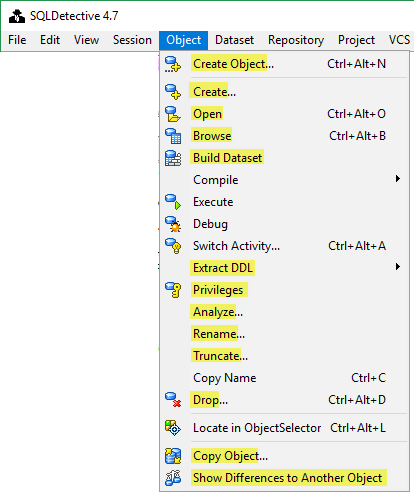Select Analyze... menu entry
Image resolution: width=414 pixels, height=492 pixels.
pyautogui.click(x=284, y=312)
